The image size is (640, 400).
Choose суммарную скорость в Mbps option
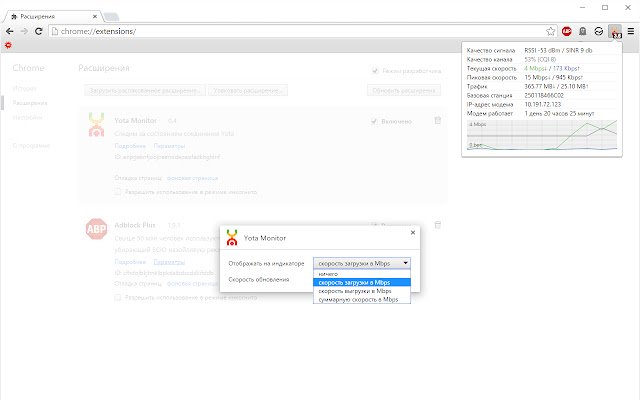coord(362,299)
